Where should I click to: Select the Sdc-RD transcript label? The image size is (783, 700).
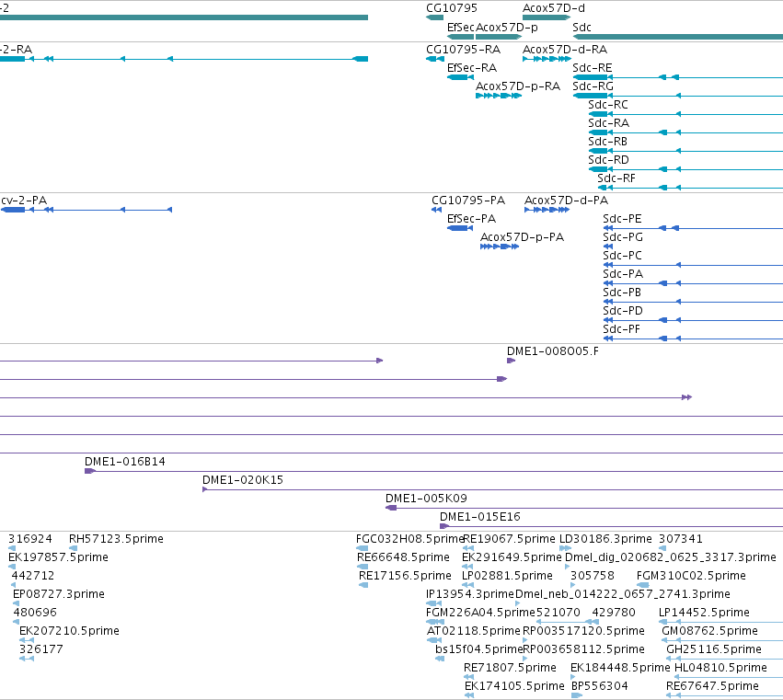[x=608, y=160]
